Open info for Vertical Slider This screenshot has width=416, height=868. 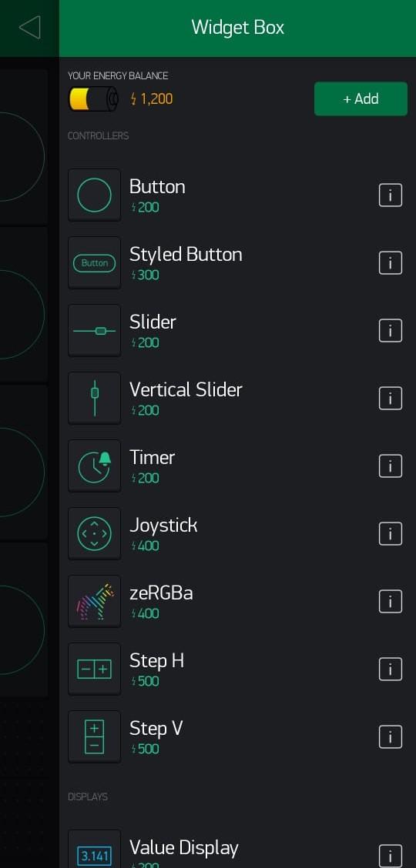tap(390, 399)
